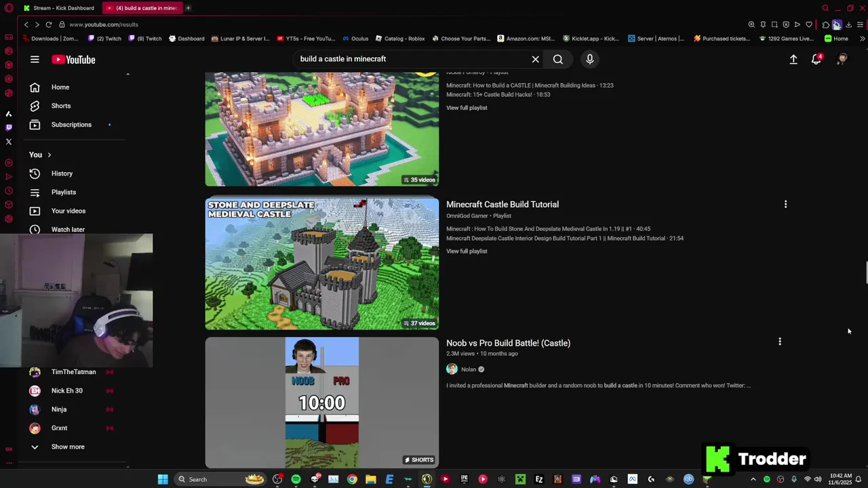Click the www.youtube.com/results address bar
This screenshot has height=488, width=868.
tap(103, 24)
